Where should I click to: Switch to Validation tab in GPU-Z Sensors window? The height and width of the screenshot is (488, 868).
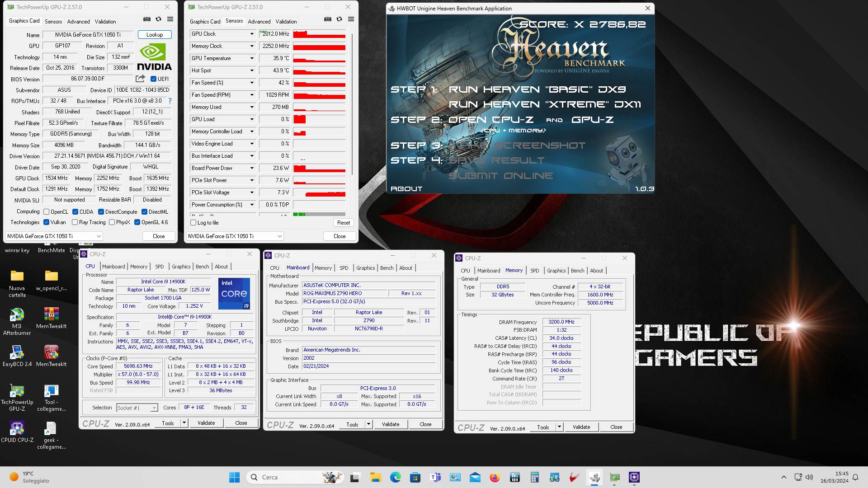click(x=286, y=21)
